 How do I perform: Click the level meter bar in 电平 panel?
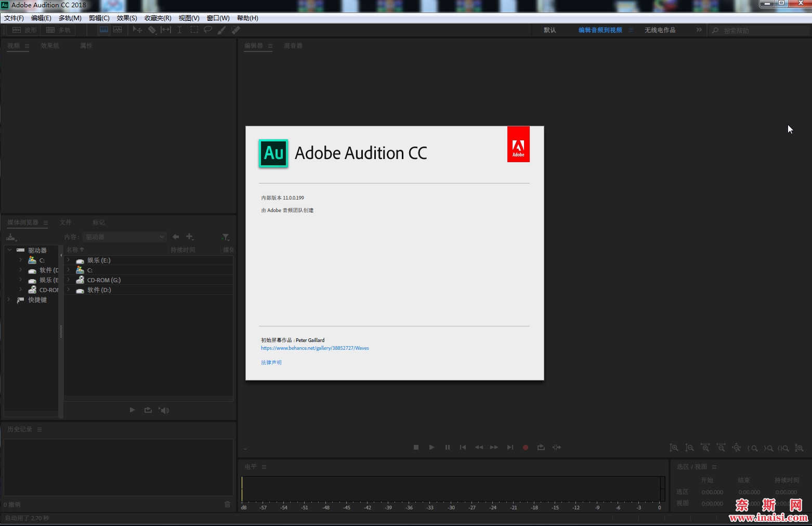pos(451,489)
